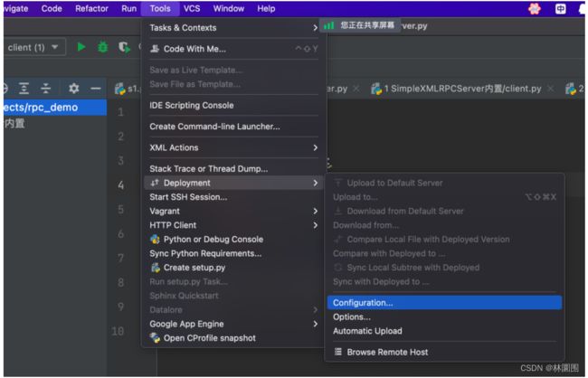Choose Code With Me... menu item
Viewport: 588px width, 378px height.
coord(233,49)
